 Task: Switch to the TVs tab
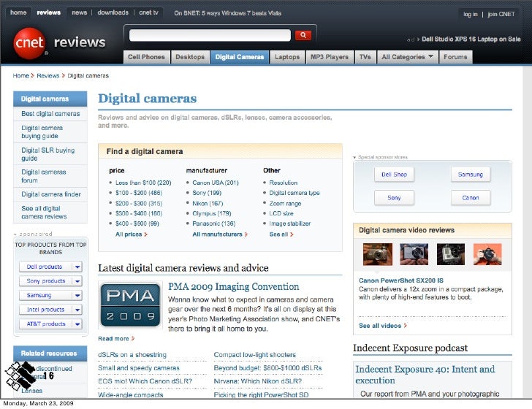tap(365, 57)
